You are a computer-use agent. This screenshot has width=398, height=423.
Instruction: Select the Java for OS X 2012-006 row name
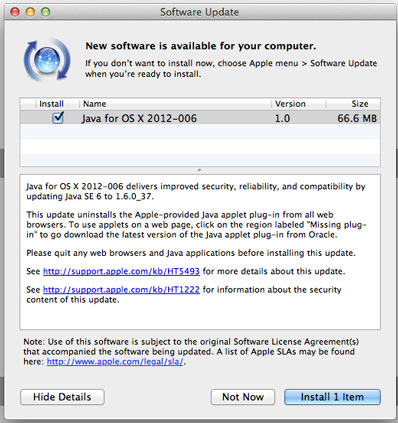click(139, 118)
